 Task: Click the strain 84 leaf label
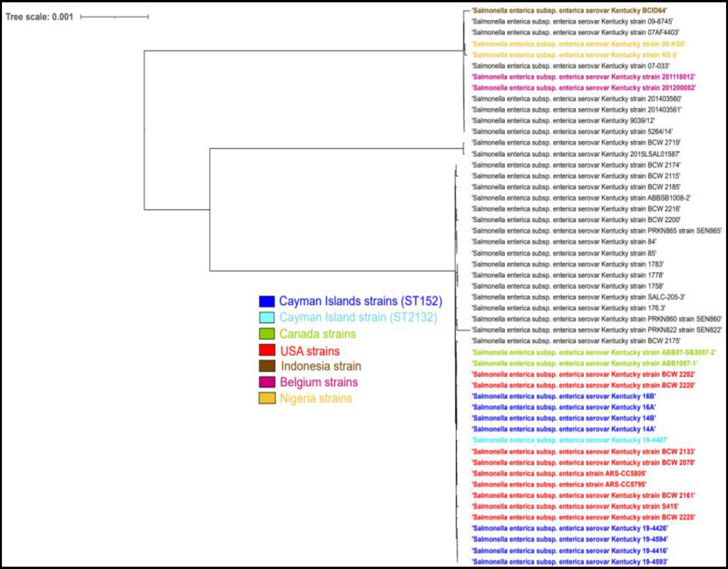pyautogui.click(x=564, y=242)
